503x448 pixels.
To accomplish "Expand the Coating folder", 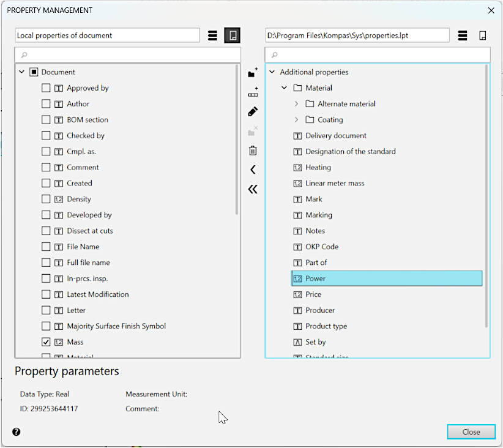I will (x=297, y=120).
